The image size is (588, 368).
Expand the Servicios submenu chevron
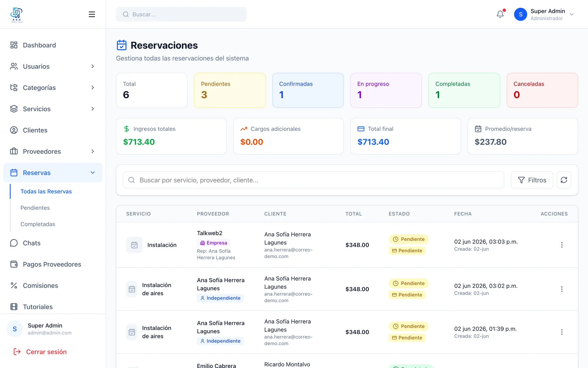[93, 109]
